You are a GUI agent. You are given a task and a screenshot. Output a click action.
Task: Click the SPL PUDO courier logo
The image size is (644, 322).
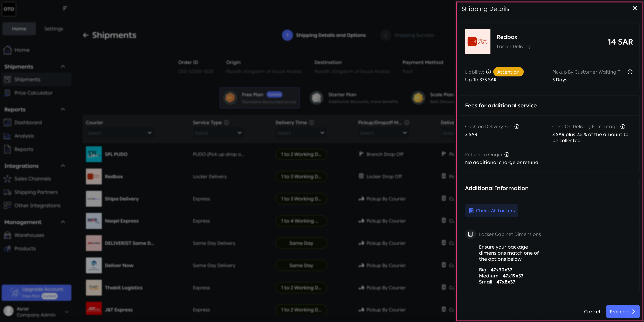click(x=94, y=154)
